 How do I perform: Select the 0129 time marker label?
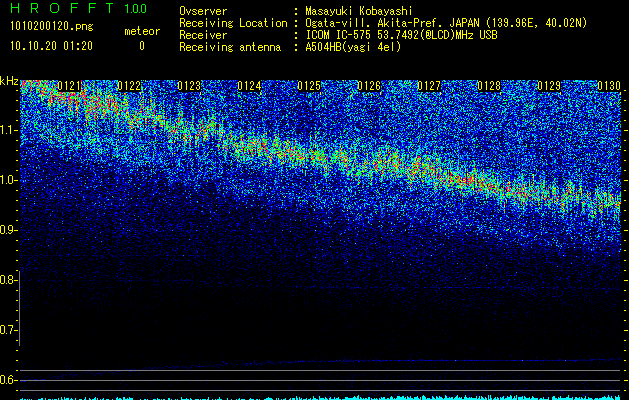[549, 86]
